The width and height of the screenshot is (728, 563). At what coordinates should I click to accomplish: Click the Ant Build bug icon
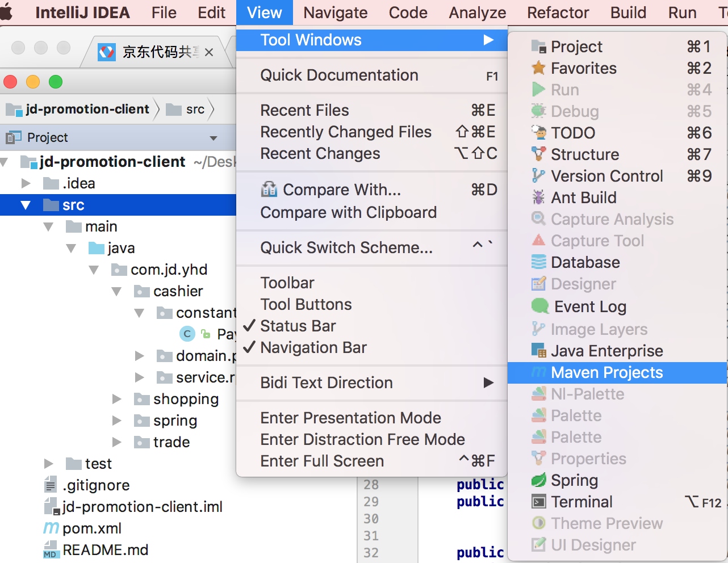pyautogui.click(x=538, y=198)
